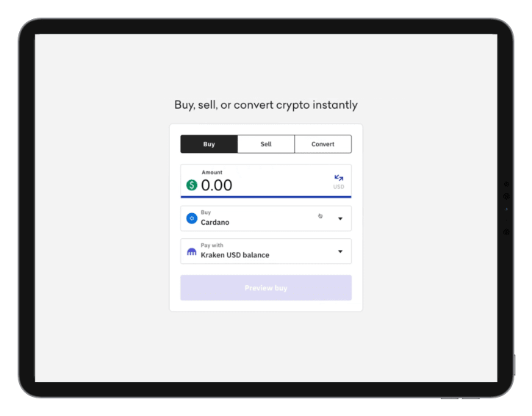Click the purple Kraken logo icon
532x416 pixels.
pyautogui.click(x=192, y=251)
